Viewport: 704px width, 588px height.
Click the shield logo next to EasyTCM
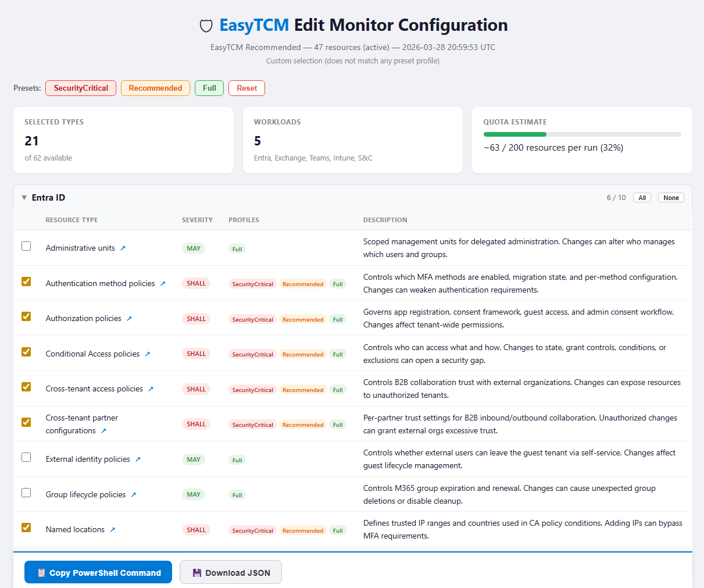pyautogui.click(x=206, y=26)
